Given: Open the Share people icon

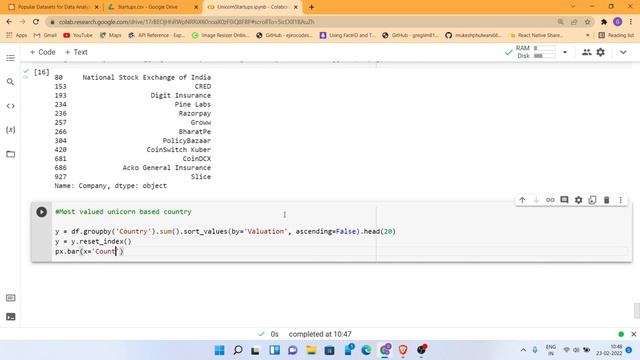Looking at the screenshot, I should point(587,52).
